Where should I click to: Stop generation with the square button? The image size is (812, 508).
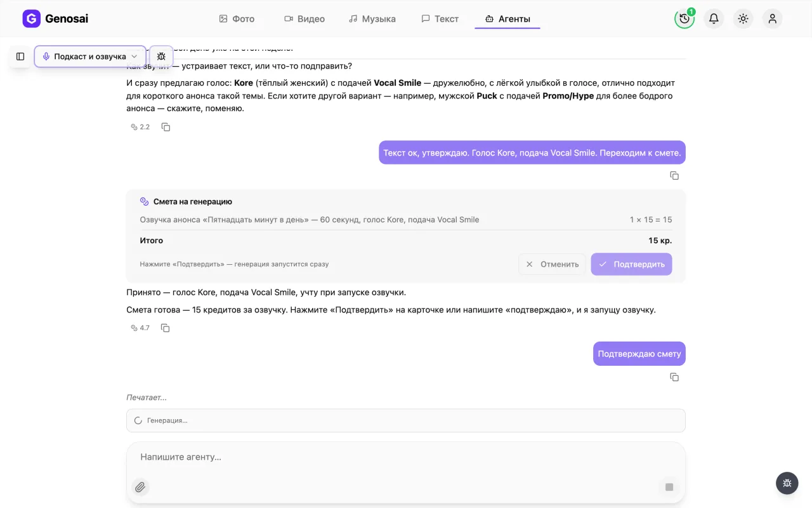coord(669,487)
